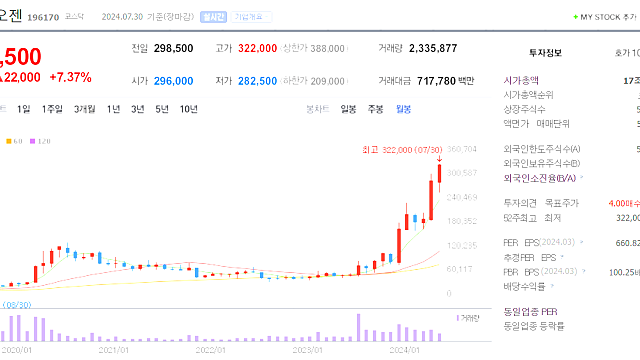Open the 동일업종 PER link
640x360 pixels.
(x=530, y=312)
